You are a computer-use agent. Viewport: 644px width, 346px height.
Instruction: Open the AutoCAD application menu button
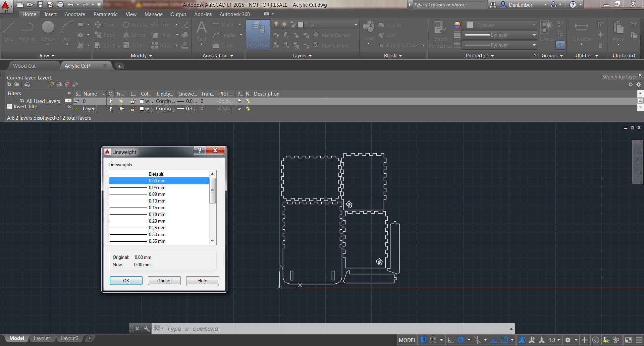6,6
